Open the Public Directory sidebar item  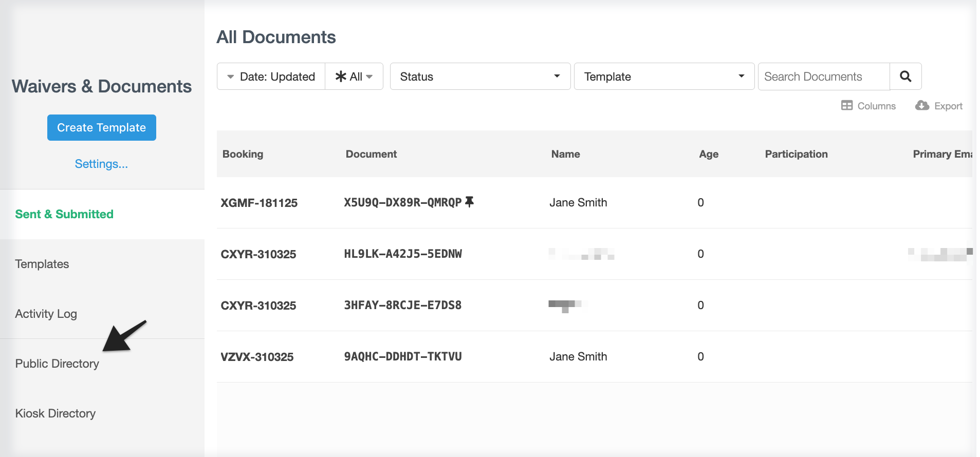102,364
